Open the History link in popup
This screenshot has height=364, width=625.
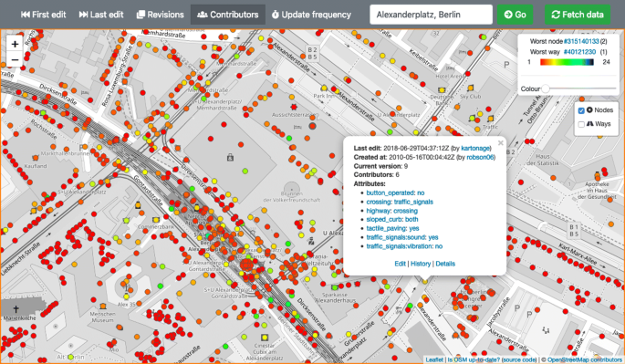pyautogui.click(x=421, y=264)
